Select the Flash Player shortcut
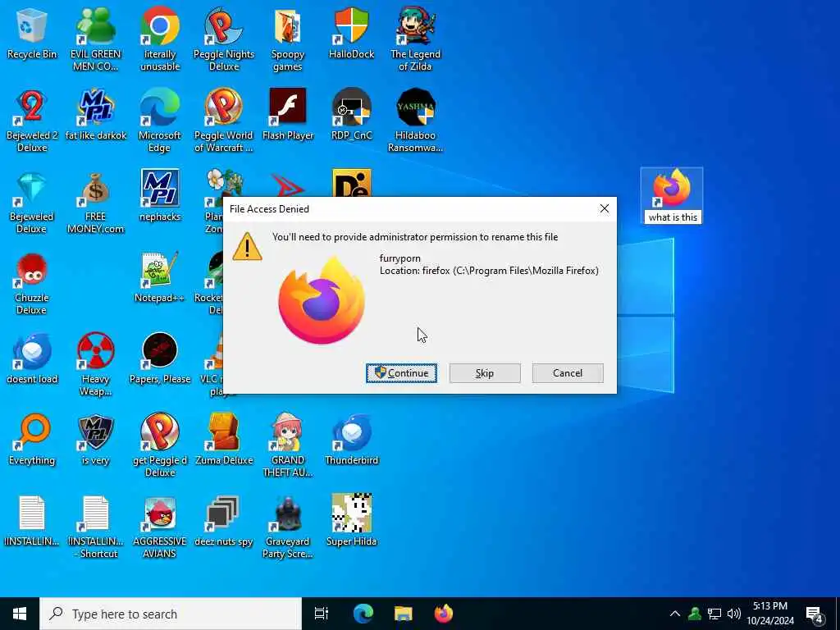Image resolution: width=840 pixels, height=630 pixels. 288,115
